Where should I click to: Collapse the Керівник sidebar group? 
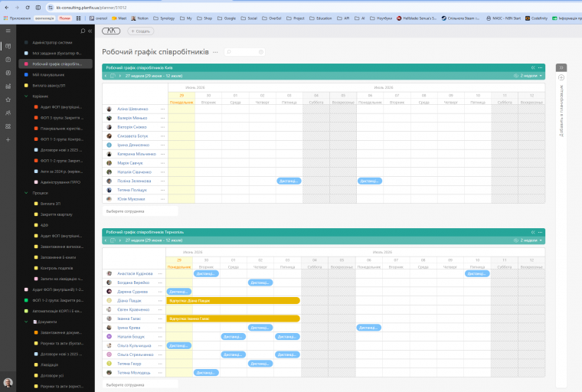[26, 96]
